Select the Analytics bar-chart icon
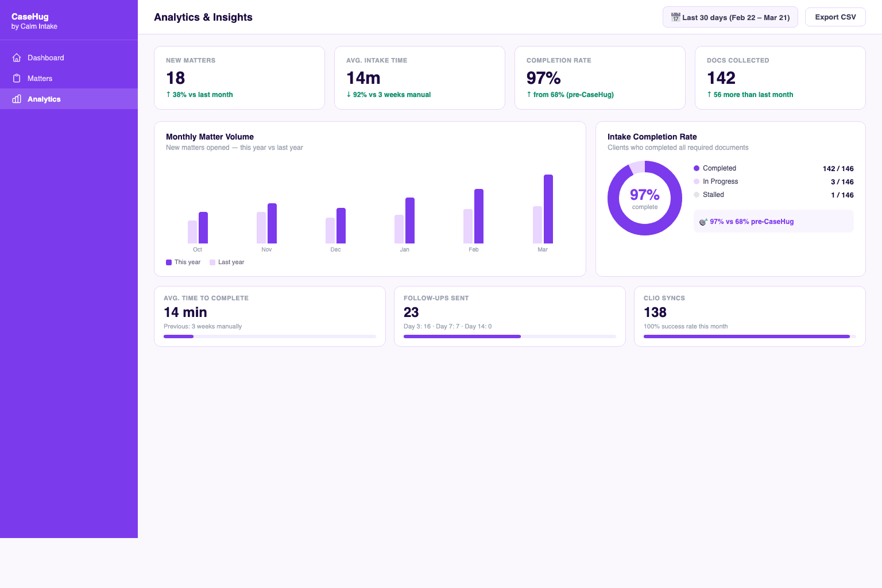This screenshot has height=588, width=882. click(x=17, y=99)
